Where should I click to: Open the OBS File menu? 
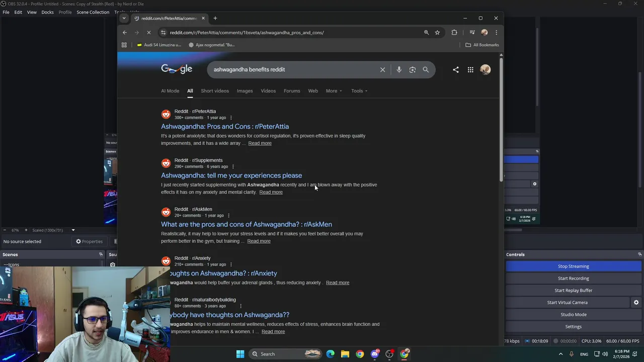click(6, 12)
